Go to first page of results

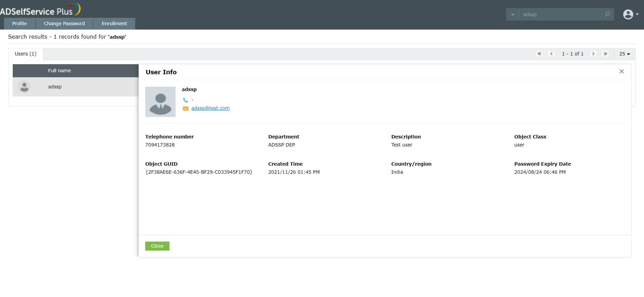pyautogui.click(x=539, y=54)
